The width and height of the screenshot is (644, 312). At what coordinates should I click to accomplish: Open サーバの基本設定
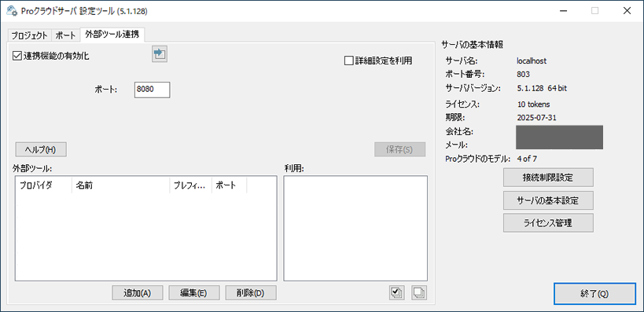548,200
